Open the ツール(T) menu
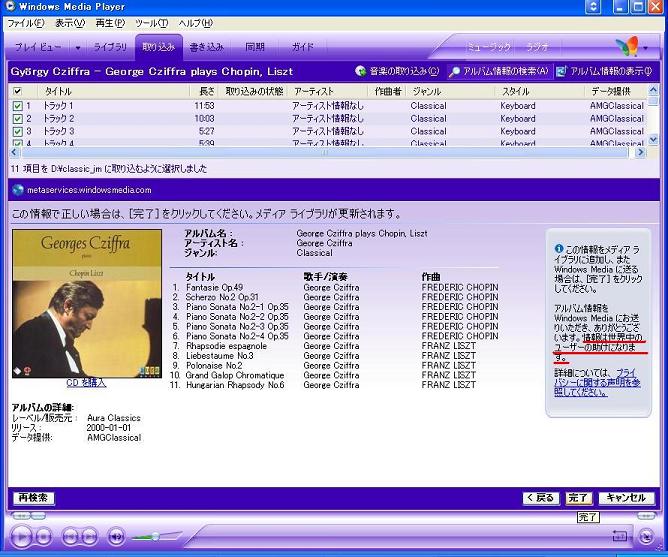This screenshot has height=557, width=668. pos(151,23)
